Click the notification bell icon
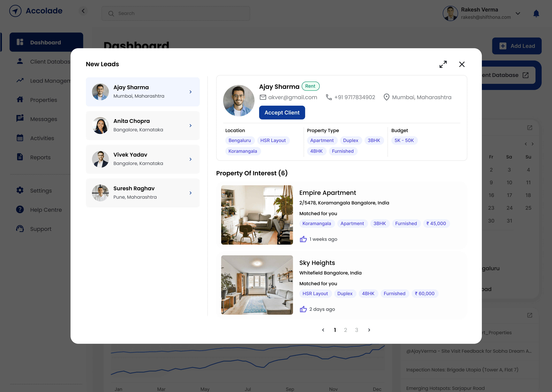The height and width of the screenshot is (392, 552). click(x=536, y=13)
